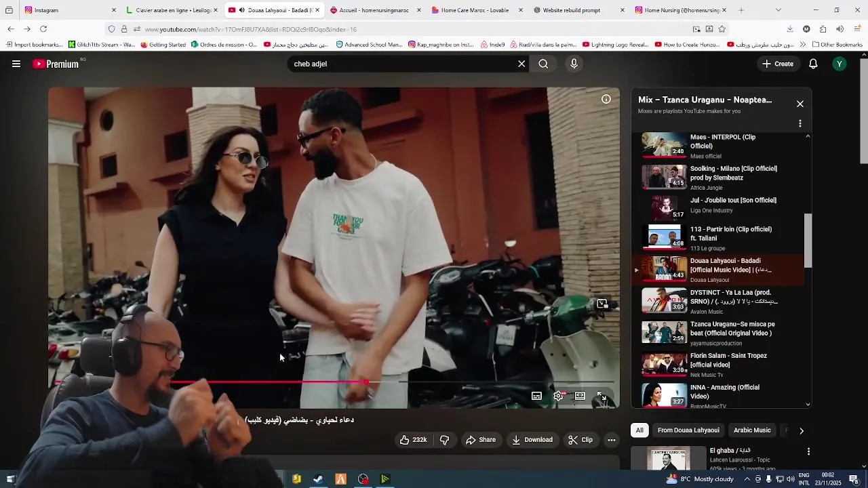Show video info card icon

(606, 99)
